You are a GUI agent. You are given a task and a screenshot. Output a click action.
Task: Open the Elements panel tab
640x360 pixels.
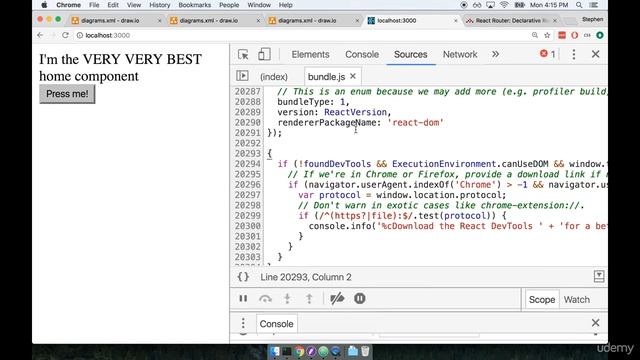(x=310, y=54)
